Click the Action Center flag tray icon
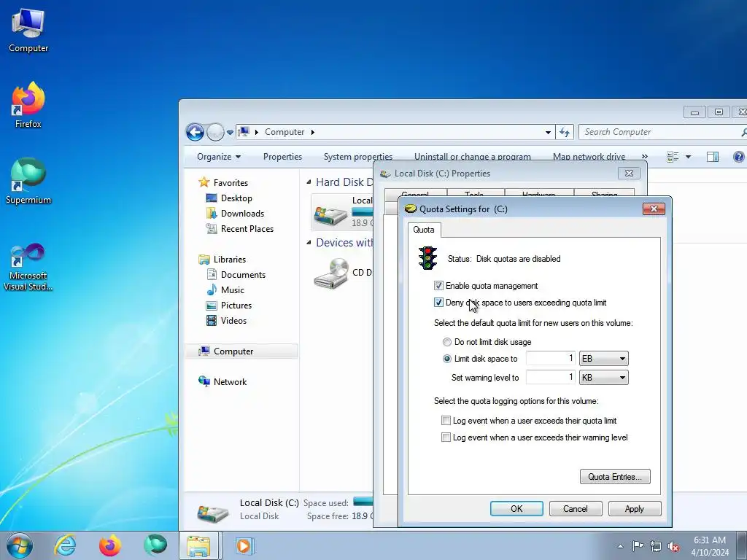Image resolution: width=747 pixels, height=560 pixels. [x=638, y=546]
